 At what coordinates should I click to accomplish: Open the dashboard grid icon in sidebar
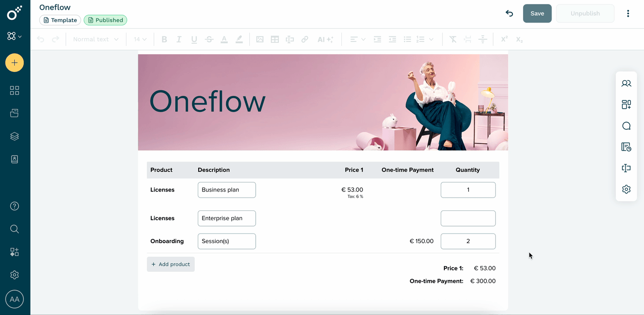tap(15, 90)
